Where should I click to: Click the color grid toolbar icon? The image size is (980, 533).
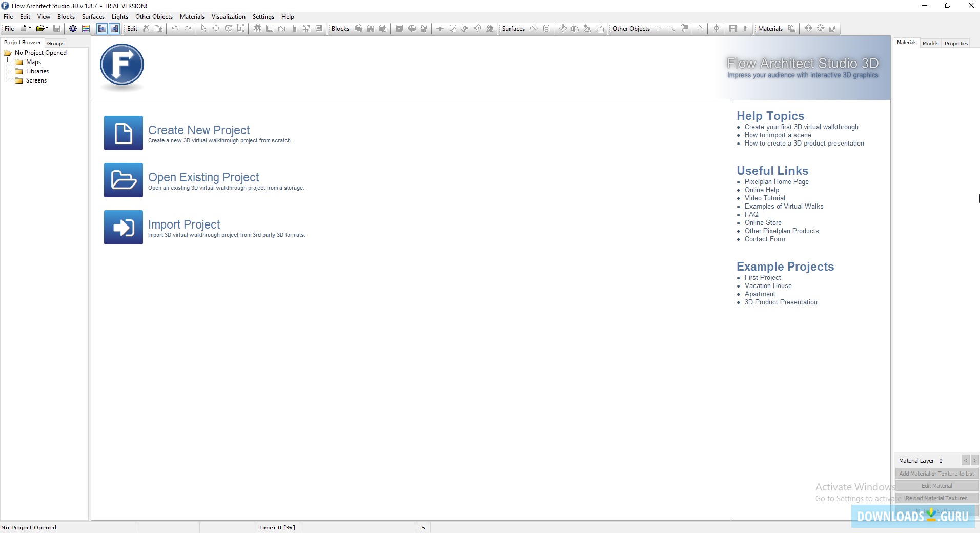tap(86, 28)
